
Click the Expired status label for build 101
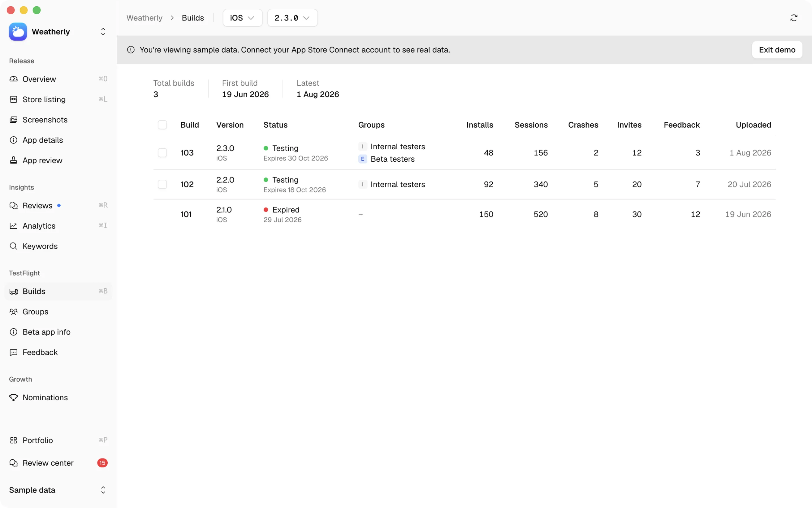coord(286,210)
